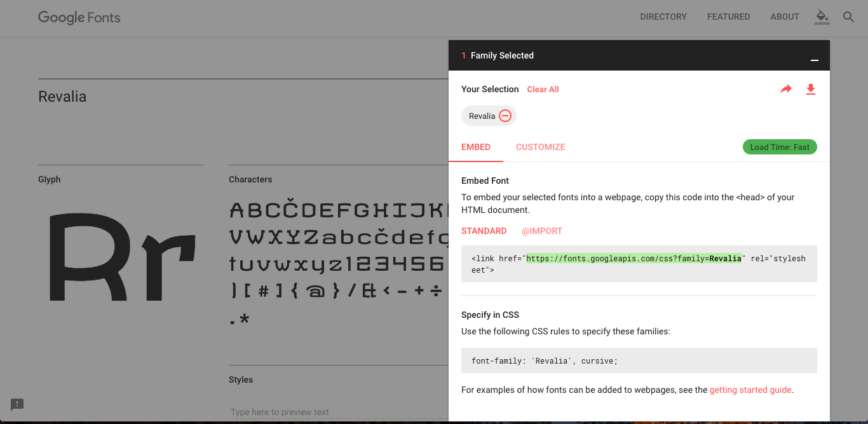Select the Standard embed option
The height and width of the screenshot is (424, 868).
coord(484,231)
